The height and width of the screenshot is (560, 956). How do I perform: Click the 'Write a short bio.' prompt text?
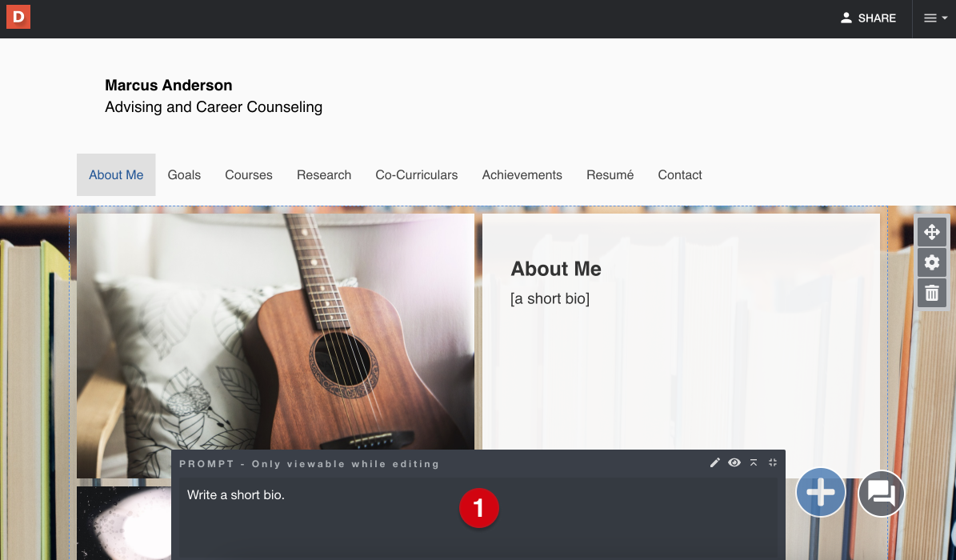coord(236,494)
